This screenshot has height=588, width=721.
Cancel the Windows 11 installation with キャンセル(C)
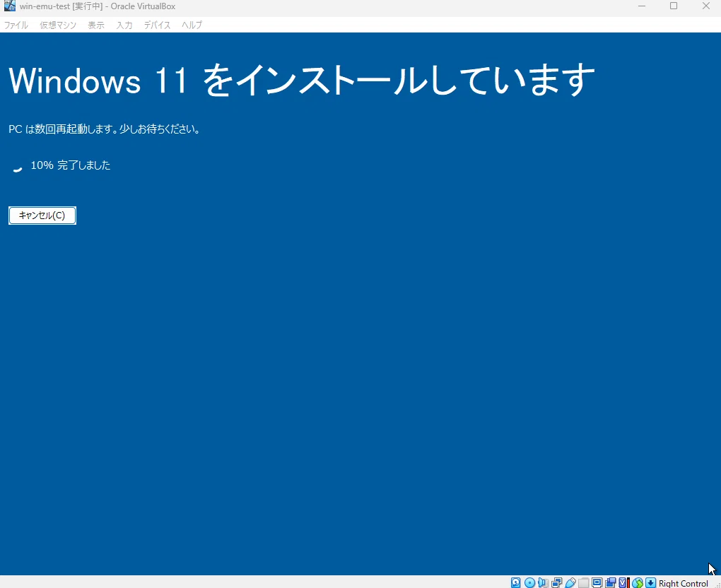(42, 216)
